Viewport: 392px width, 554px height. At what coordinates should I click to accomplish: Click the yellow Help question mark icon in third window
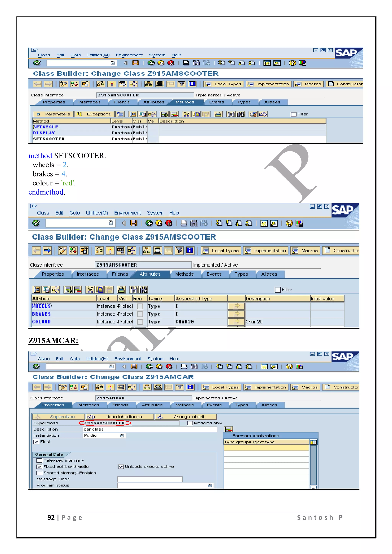click(289, 366)
